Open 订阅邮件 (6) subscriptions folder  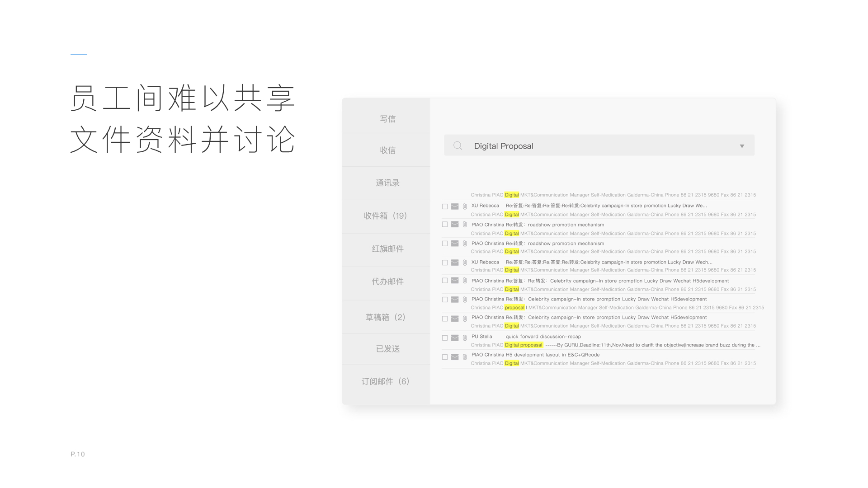click(386, 381)
